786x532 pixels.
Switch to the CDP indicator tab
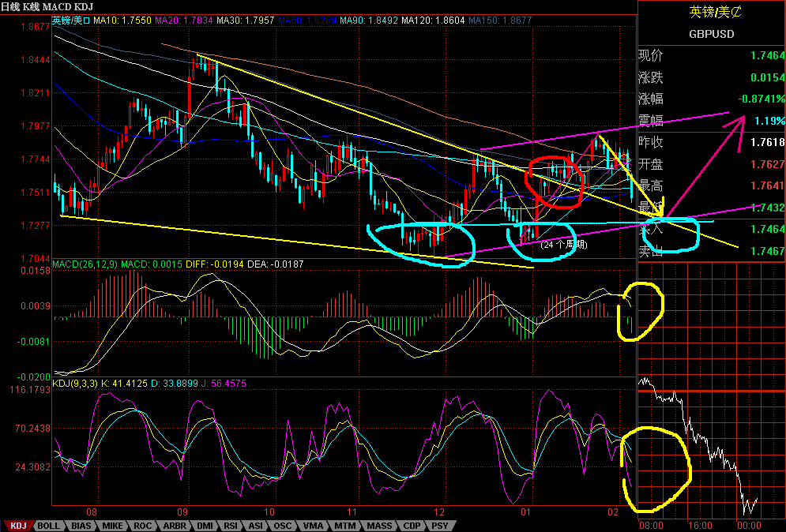pyautogui.click(x=412, y=526)
